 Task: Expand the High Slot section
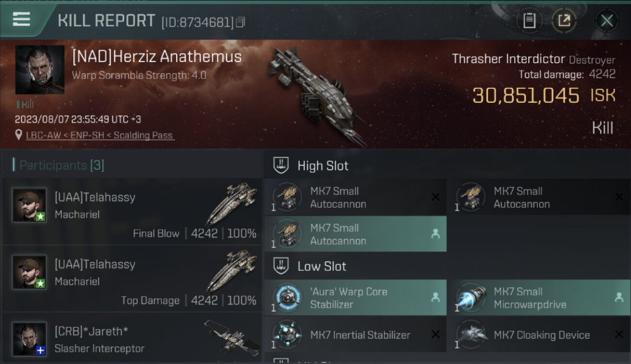311,165
